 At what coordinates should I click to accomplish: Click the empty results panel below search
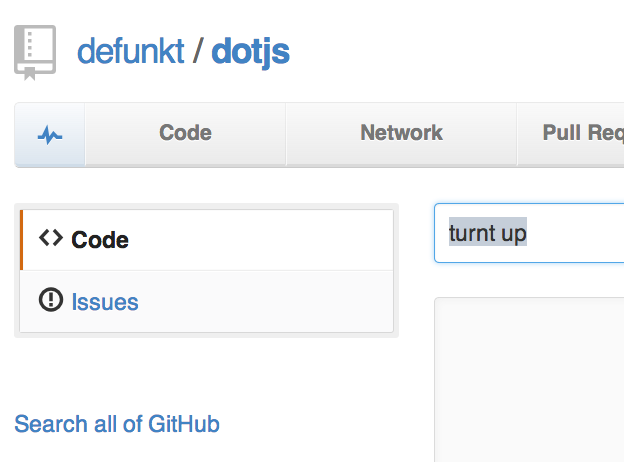(529, 380)
